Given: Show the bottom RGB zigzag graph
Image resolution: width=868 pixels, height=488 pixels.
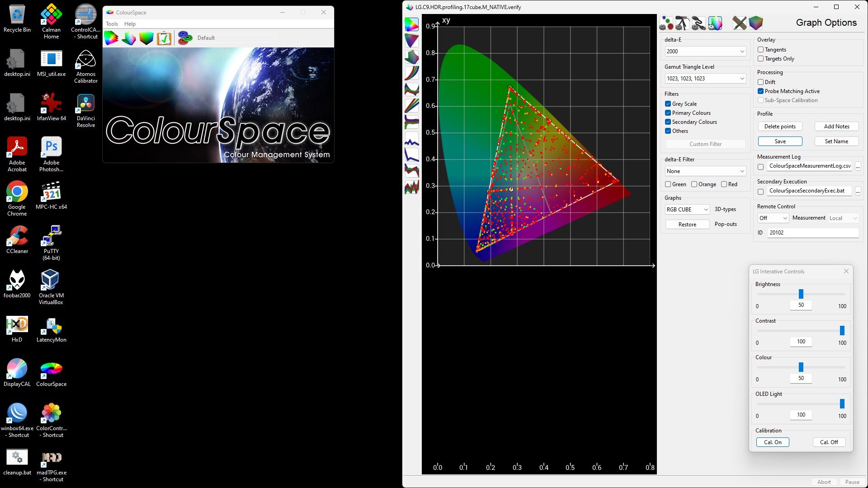Looking at the screenshot, I should coord(411,187).
